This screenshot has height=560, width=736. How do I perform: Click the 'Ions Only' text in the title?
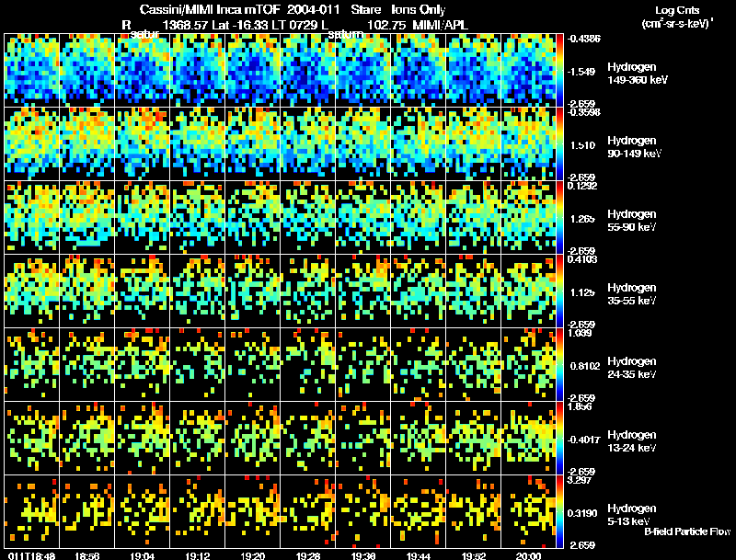418,10
